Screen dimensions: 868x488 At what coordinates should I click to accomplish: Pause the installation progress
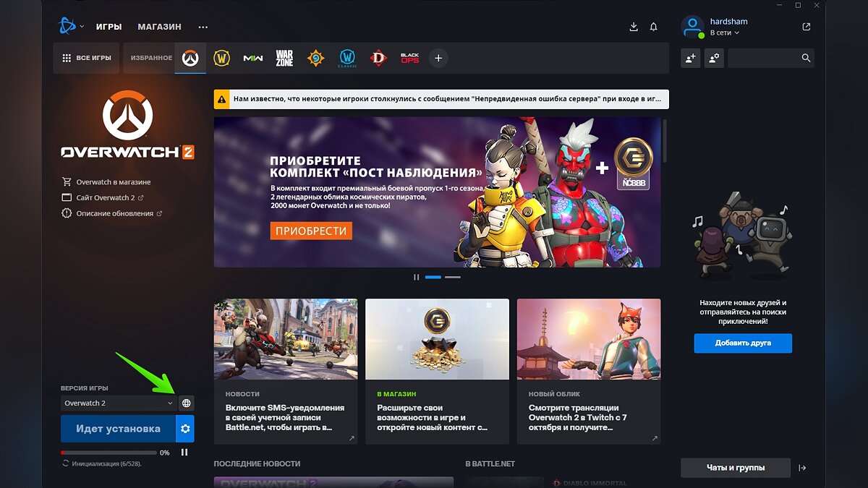(184, 453)
